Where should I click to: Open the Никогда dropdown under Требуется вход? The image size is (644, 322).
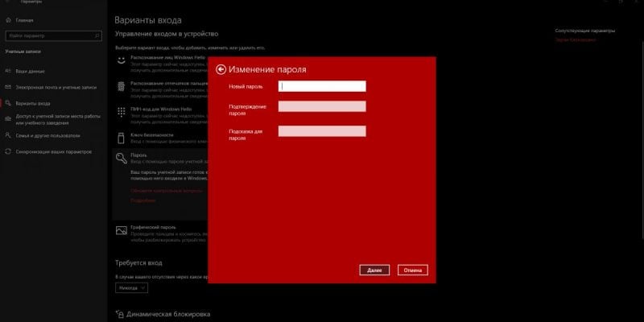pyautogui.click(x=130, y=287)
